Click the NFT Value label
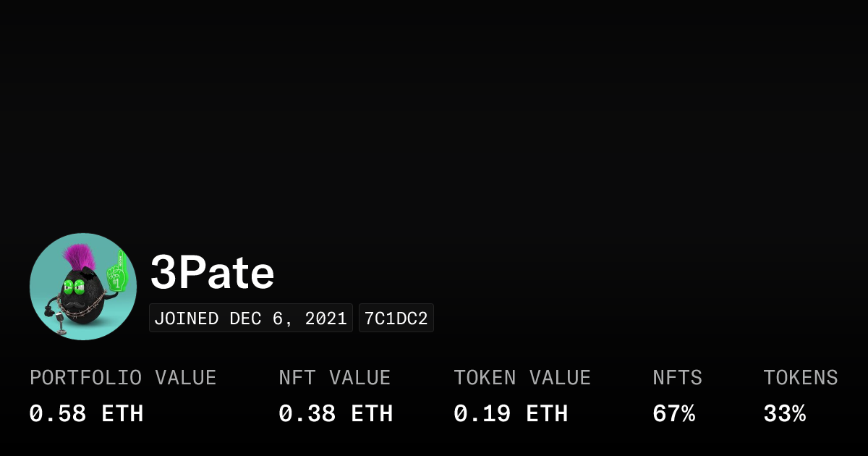The width and height of the screenshot is (868, 456). 334,378
